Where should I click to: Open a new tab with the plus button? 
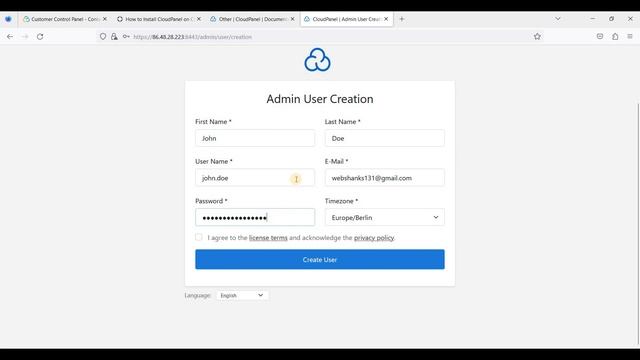coord(402,19)
